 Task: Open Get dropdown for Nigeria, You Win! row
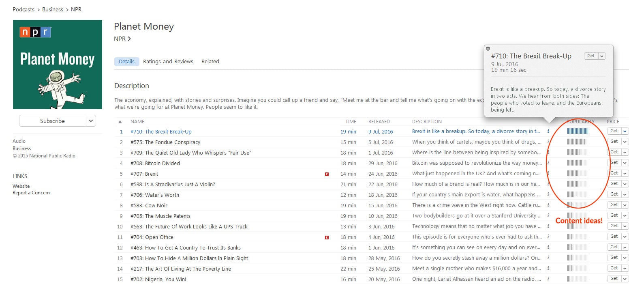(625, 279)
